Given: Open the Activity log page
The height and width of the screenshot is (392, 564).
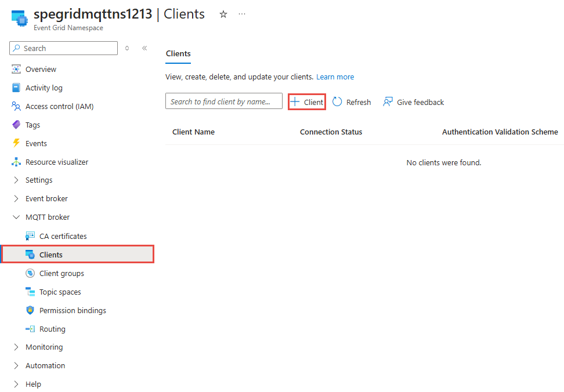Looking at the screenshot, I should point(44,88).
